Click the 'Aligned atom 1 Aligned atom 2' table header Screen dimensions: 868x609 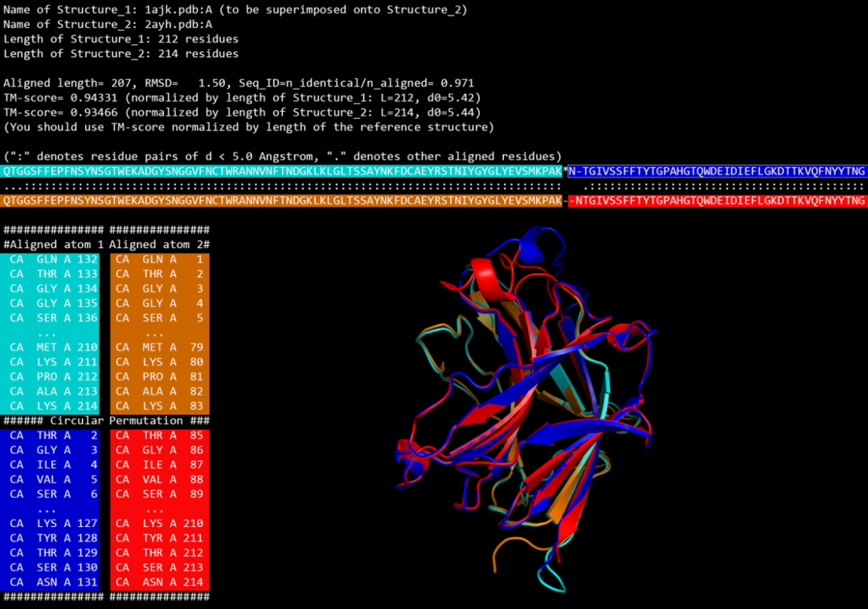[x=106, y=244]
